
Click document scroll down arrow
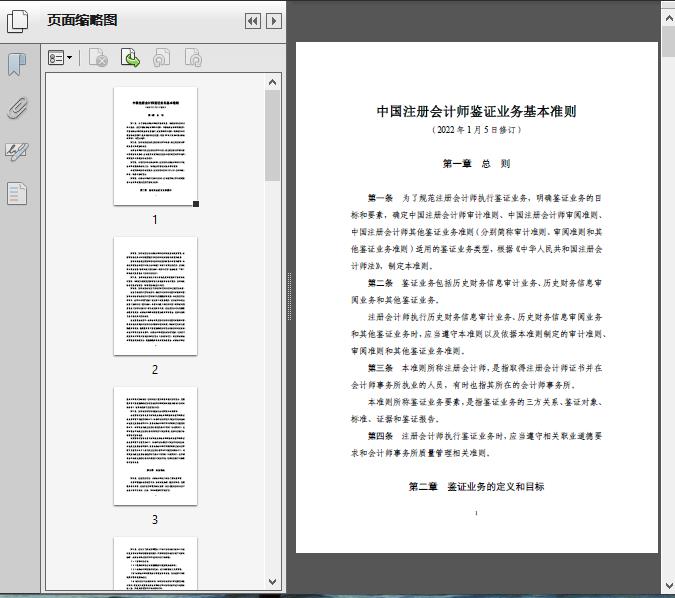pyautogui.click(x=669, y=586)
